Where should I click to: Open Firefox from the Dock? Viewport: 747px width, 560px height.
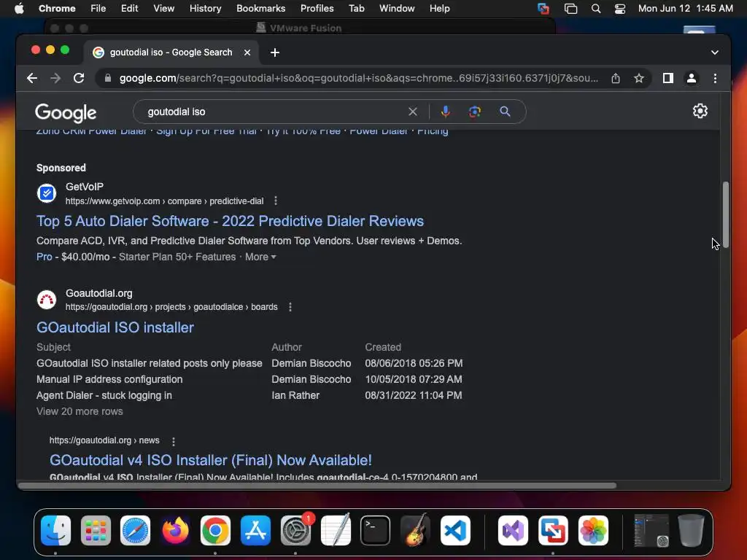[x=175, y=531]
